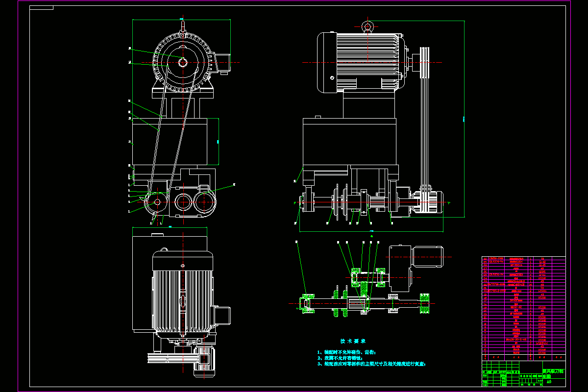Select the motor shaft center in the front view
Screen dimensions: 588x392
pyautogui.click(x=182, y=63)
